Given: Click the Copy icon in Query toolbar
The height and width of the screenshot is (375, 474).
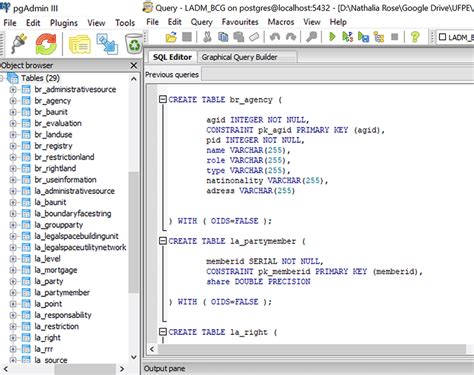Looking at the screenshot, I should (223, 37).
